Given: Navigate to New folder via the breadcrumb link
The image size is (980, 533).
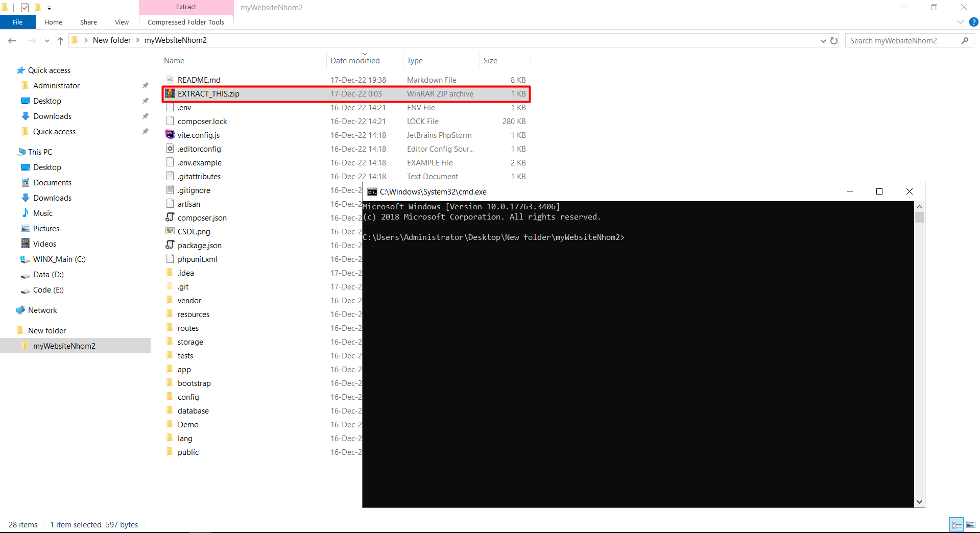Looking at the screenshot, I should coord(112,40).
